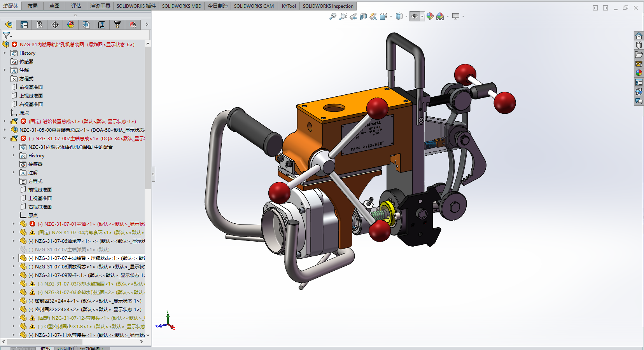644x350 pixels.
Task: Open the DisplayManager colored ball tab
Action: [70, 24]
